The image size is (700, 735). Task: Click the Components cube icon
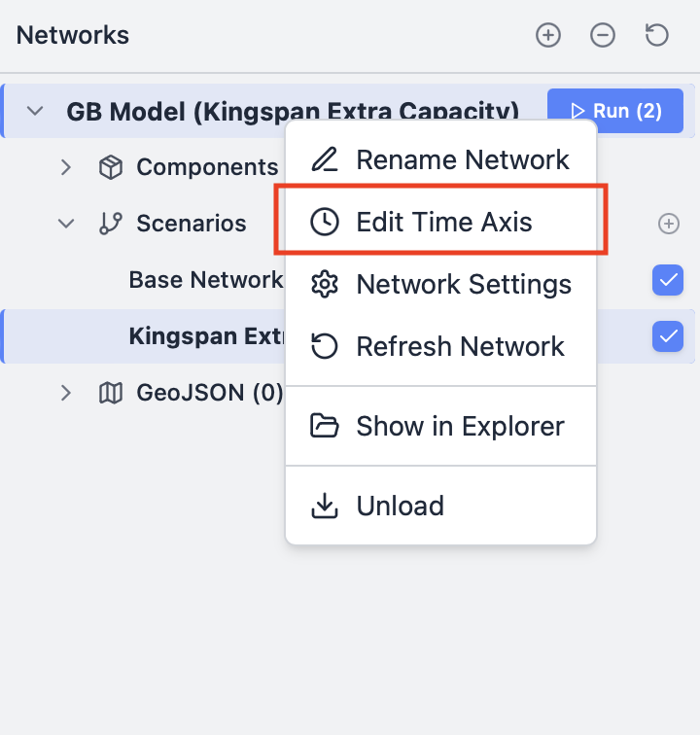pos(111,167)
